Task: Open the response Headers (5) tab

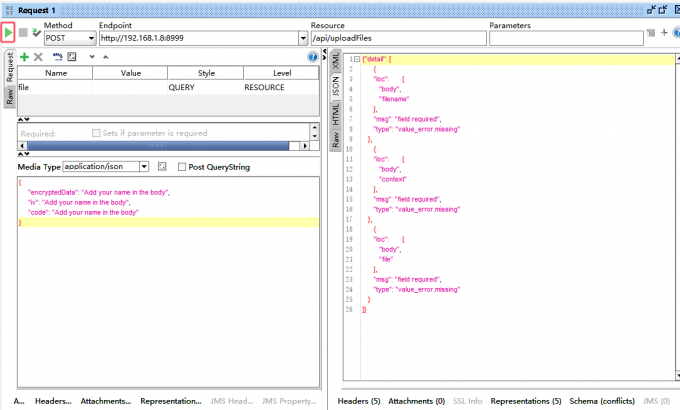Action: 359,401
